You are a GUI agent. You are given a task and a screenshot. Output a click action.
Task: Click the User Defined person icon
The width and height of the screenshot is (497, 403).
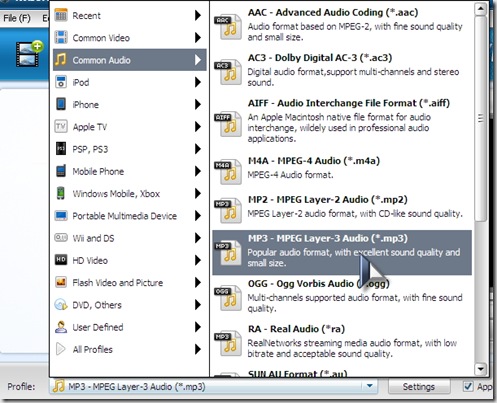(61, 327)
